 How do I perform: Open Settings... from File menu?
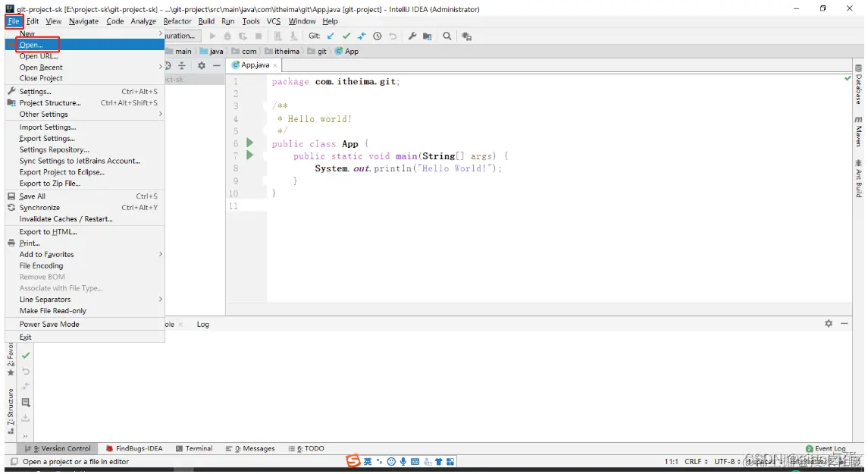tap(85, 91)
